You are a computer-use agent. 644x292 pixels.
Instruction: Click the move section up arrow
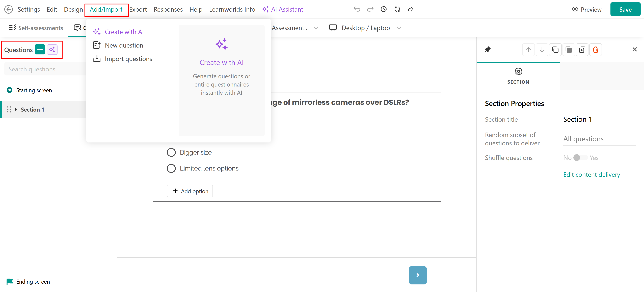(x=528, y=50)
